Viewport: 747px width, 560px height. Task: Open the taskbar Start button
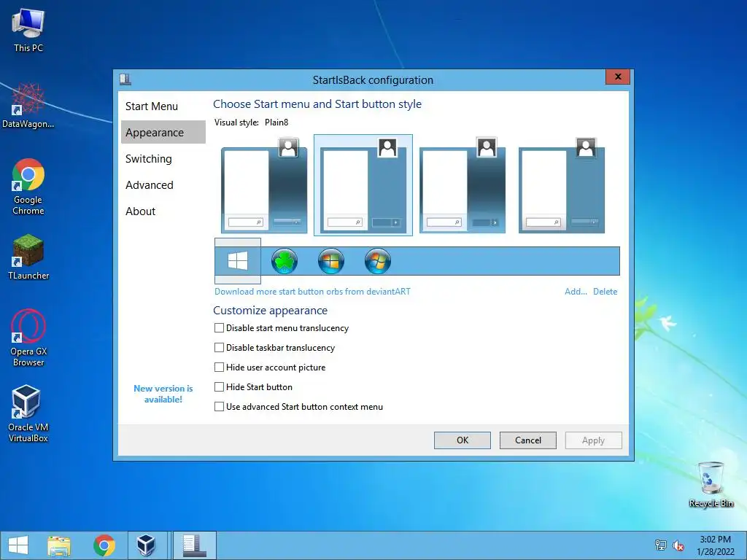(x=18, y=545)
